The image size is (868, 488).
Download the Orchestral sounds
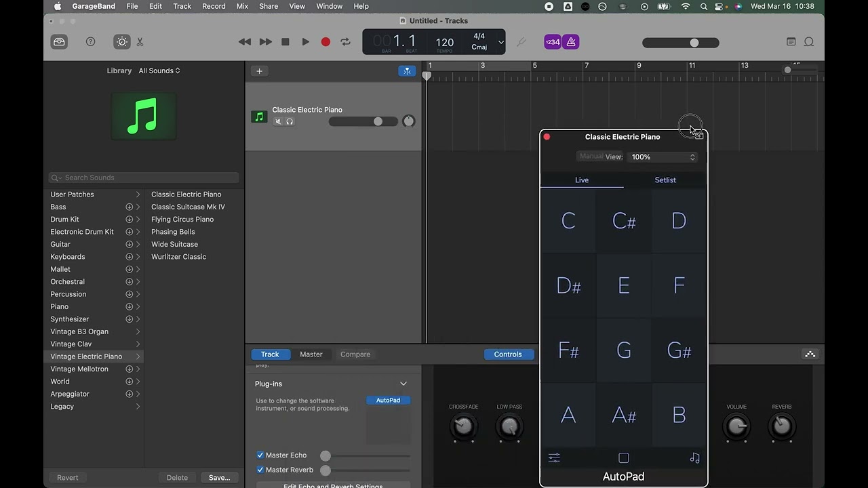point(129,282)
